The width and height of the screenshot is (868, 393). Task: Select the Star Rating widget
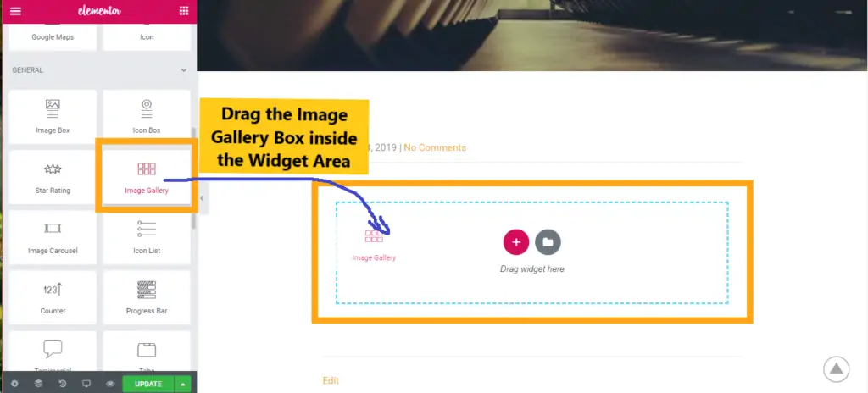(53, 177)
